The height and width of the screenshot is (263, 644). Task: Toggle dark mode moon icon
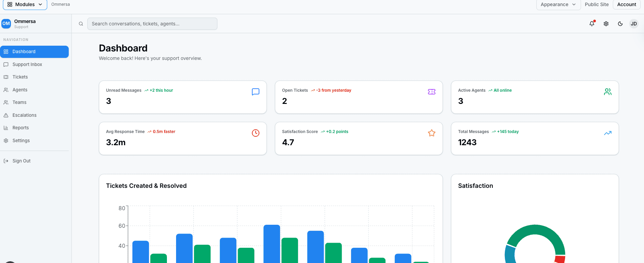point(620,24)
